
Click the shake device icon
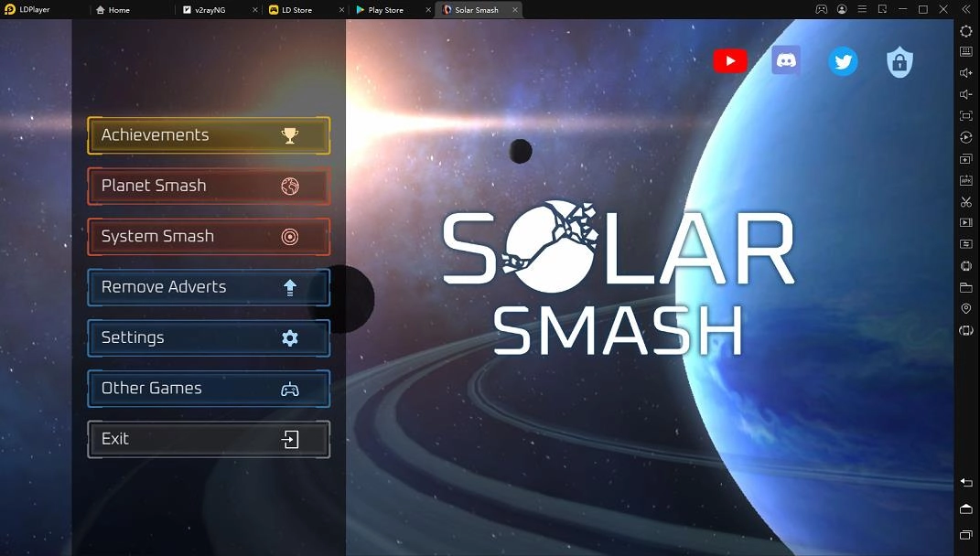click(966, 330)
